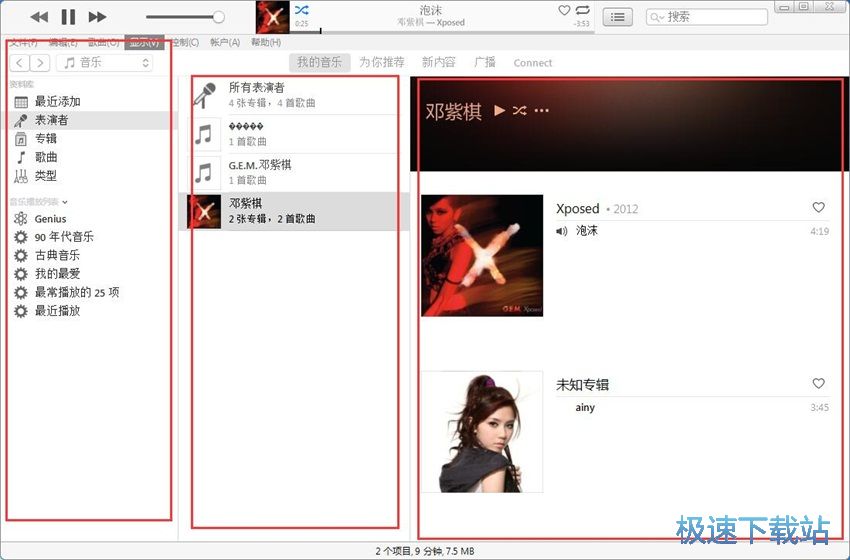Screen dimensions: 850x560
Task: Love the Xposed album heart icon
Action: [819, 207]
